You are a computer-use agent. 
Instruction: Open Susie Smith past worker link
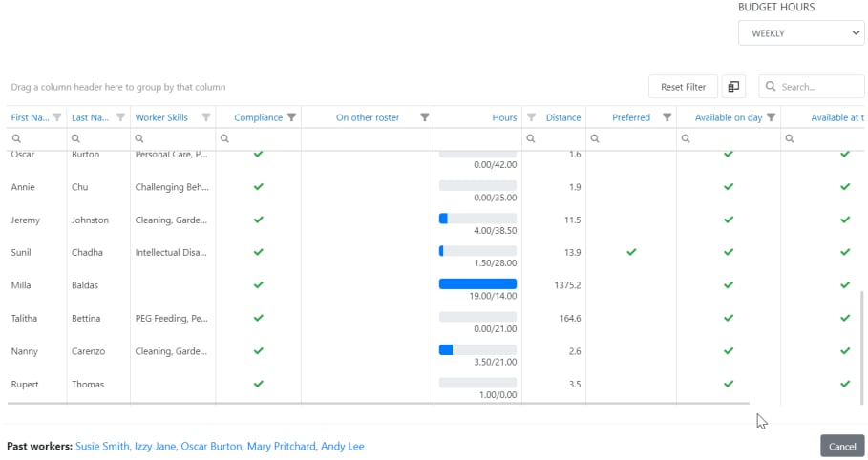102,446
